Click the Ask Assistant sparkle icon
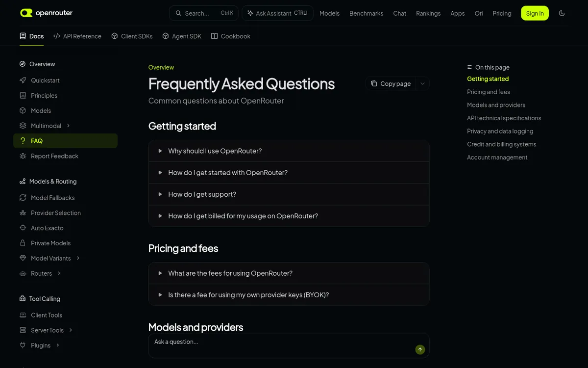Screen dimensions: 588x368 click(250, 13)
